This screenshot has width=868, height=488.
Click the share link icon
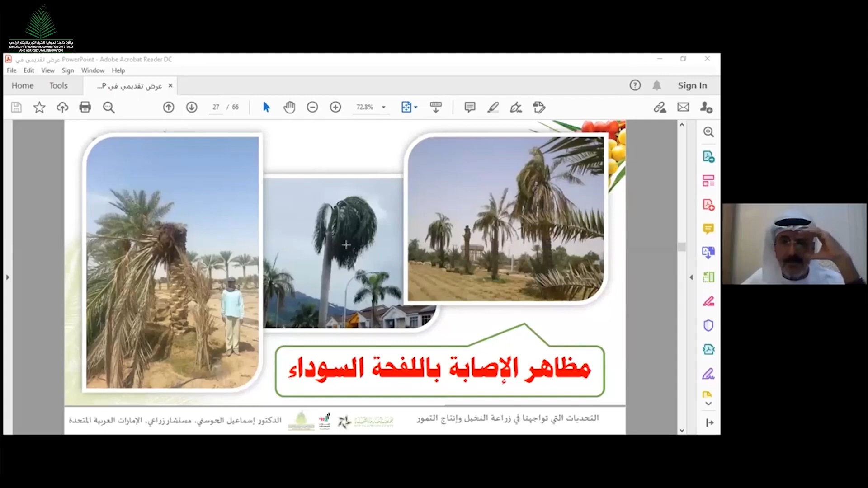click(660, 107)
